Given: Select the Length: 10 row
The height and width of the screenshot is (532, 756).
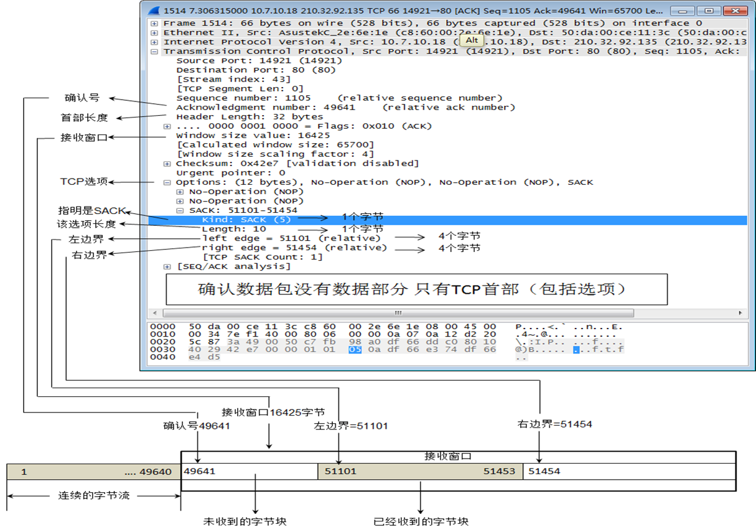Looking at the screenshot, I should point(234,229).
